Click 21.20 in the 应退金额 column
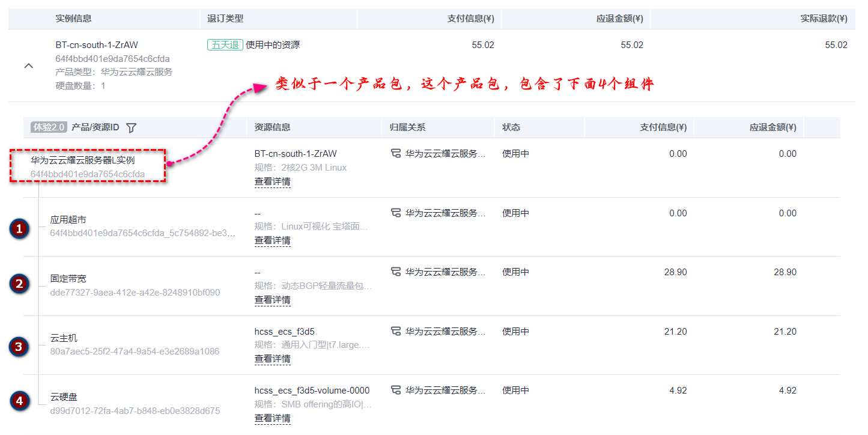The width and height of the screenshot is (868, 435). 785,332
